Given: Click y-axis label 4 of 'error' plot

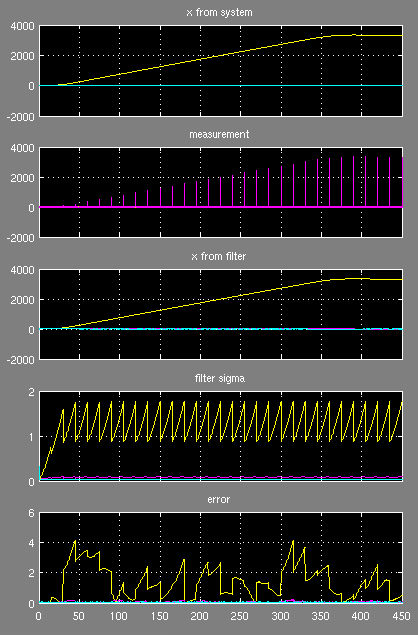Looking at the screenshot, I should point(31,543).
